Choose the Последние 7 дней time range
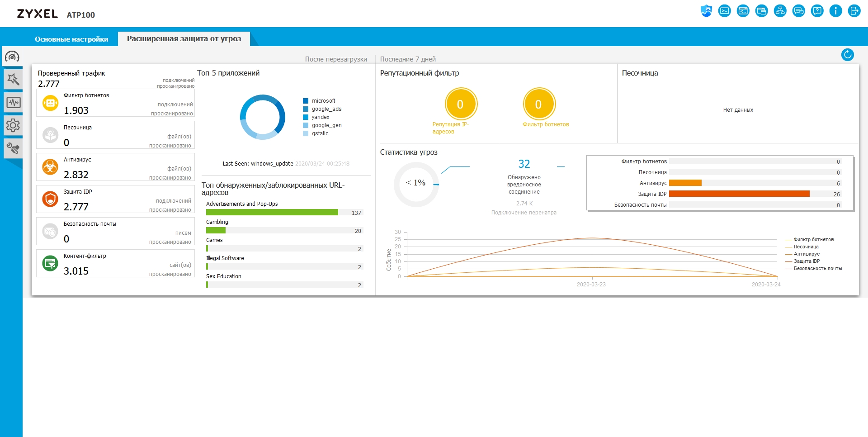Screen dimensions: 868x437 click(x=408, y=59)
